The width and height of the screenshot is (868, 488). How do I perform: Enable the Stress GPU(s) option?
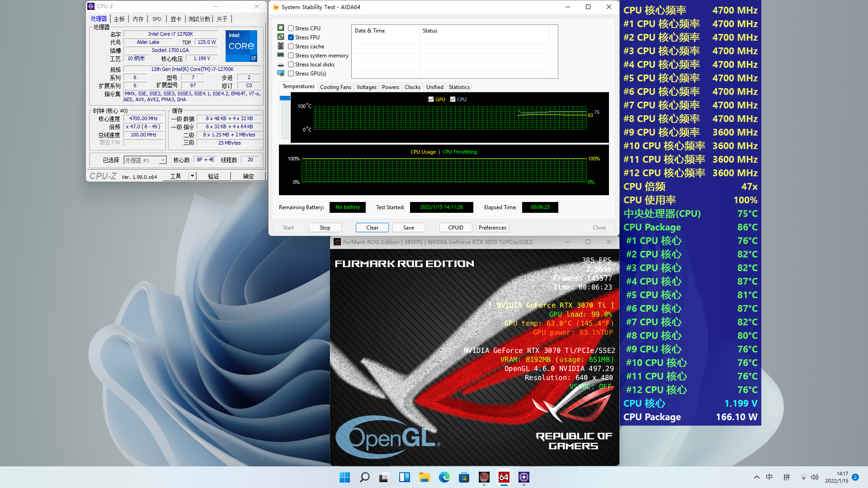point(291,74)
